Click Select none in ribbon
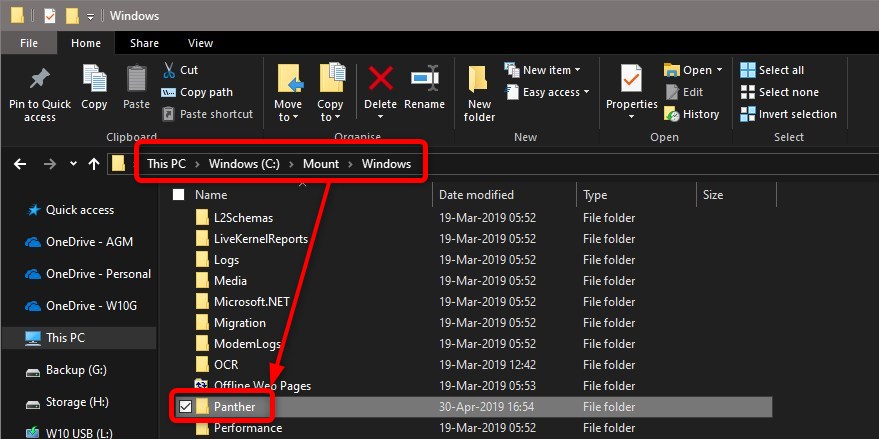 779,92
